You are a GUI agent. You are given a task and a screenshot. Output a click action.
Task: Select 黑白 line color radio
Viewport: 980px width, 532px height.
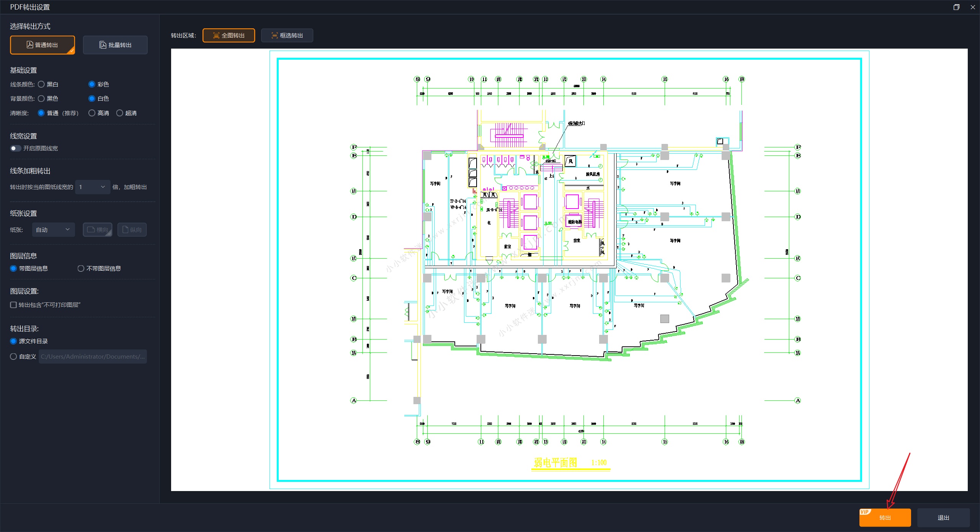click(x=41, y=84)
